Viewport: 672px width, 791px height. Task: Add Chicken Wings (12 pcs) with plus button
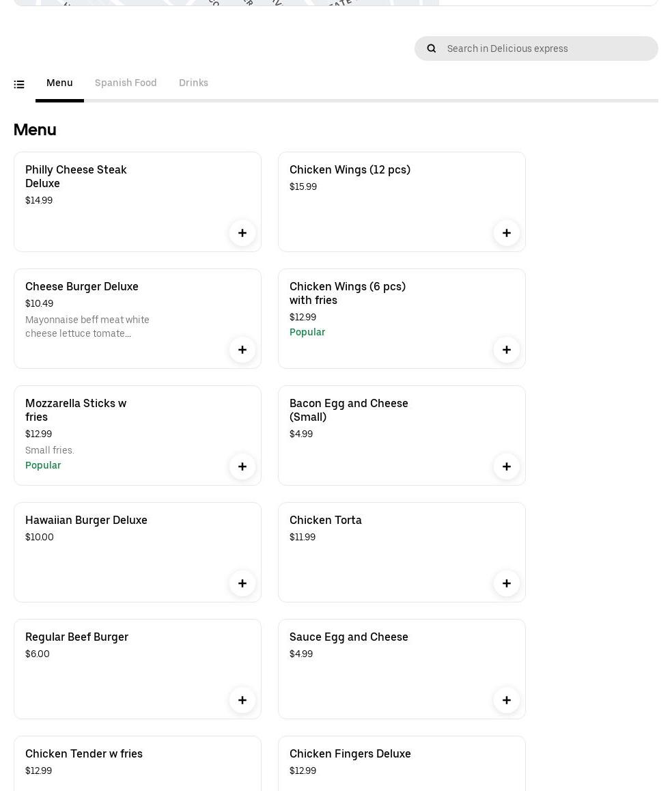point(507,233)
